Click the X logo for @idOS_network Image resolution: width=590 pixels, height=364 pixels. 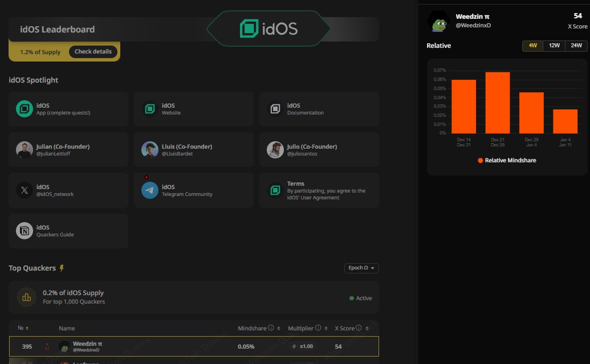(x=25, y=190)
